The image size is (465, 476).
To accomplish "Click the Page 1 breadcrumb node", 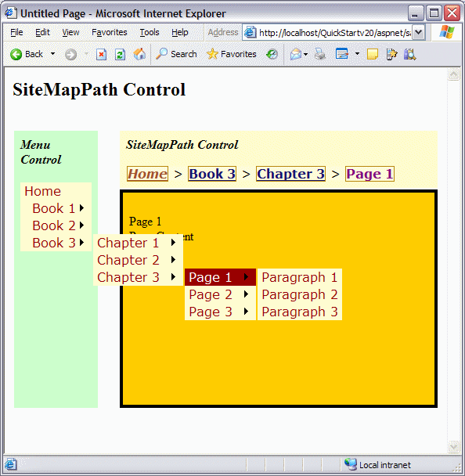I will click(369, 174).
